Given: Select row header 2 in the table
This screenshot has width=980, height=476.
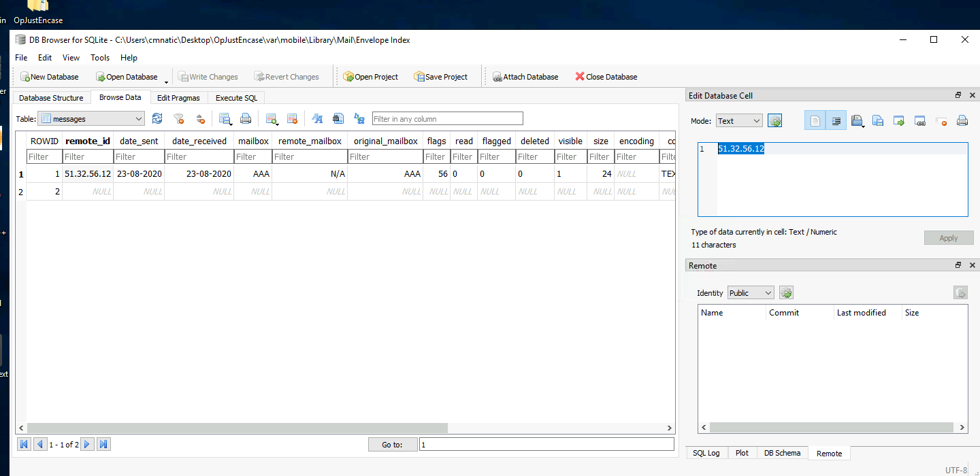Looking at the screenshot, I should point(20,192).
